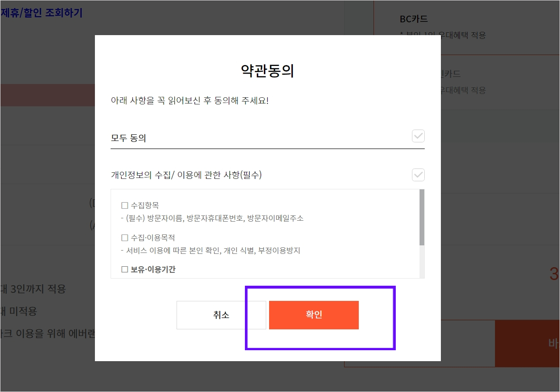Click the check icon next to 개인정보 agreement

(418, 175)
